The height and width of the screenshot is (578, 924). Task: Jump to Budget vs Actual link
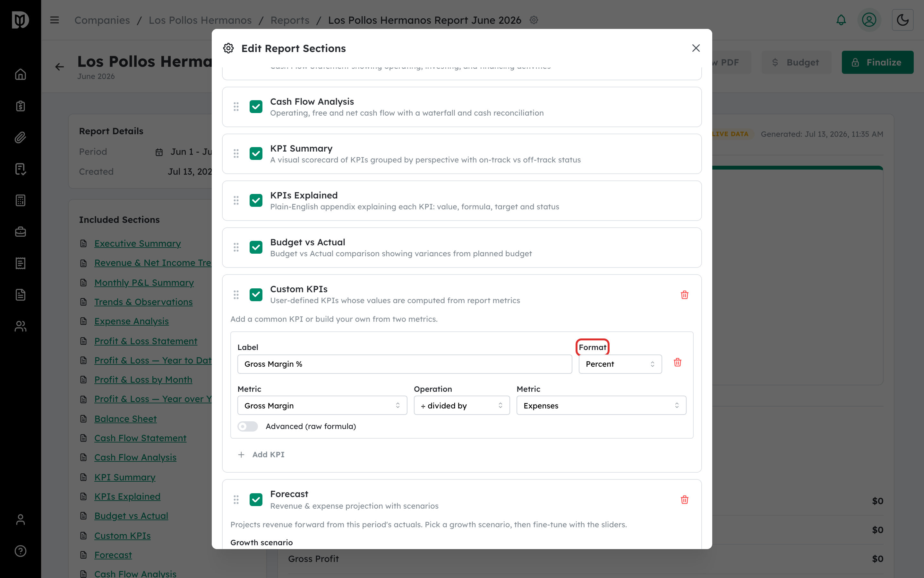click(x=131, y=516)
